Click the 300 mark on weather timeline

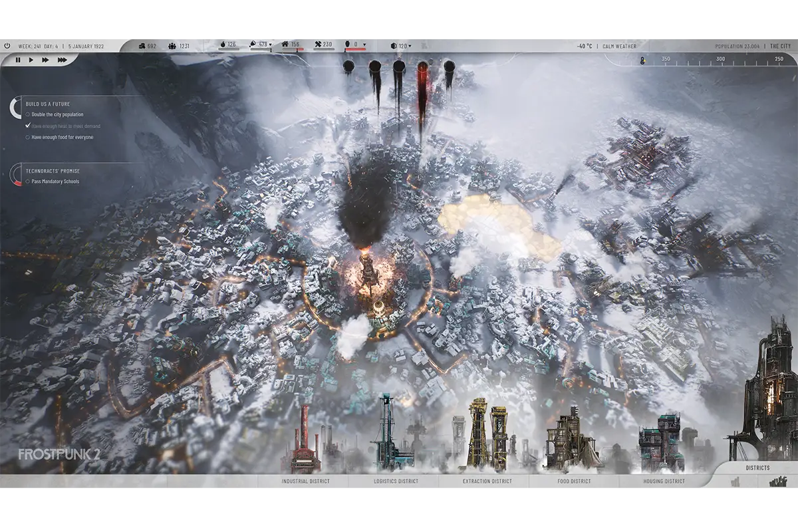[720, 59]
